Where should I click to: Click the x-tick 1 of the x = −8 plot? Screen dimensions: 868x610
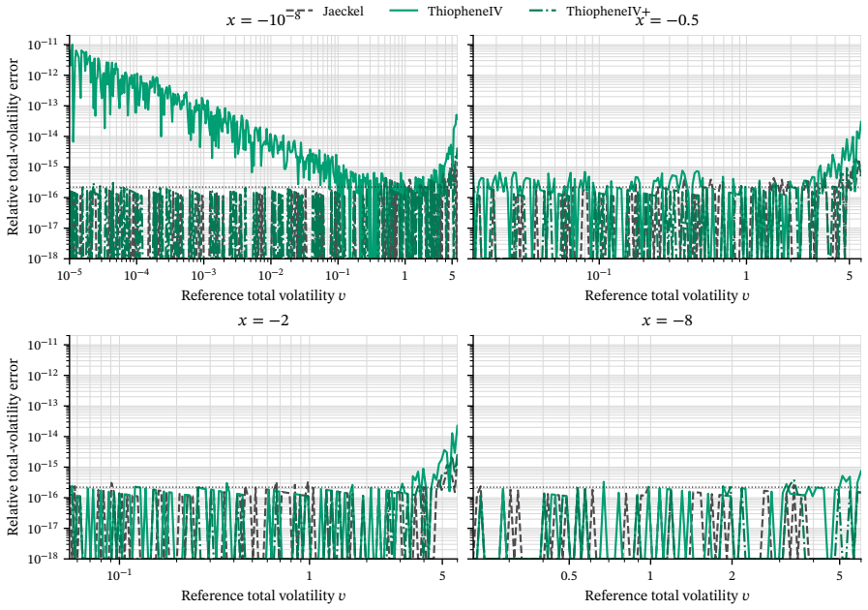coord(650,576)
